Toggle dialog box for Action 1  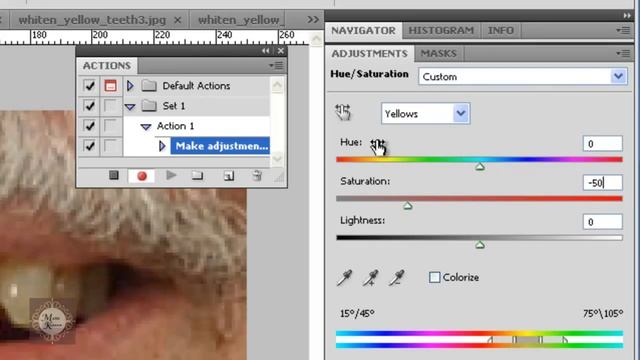coord(110,126)
